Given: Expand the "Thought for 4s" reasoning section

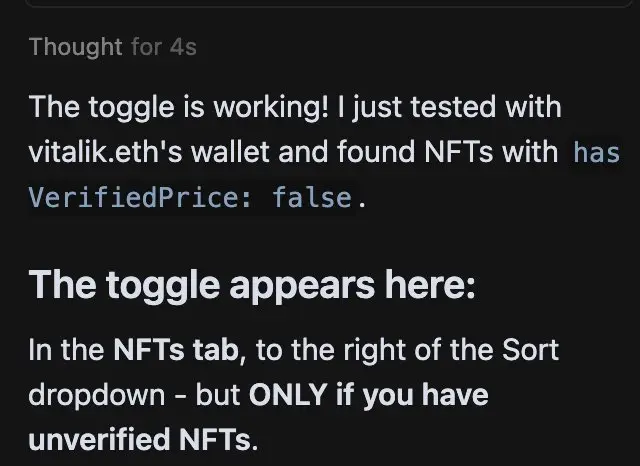Looking at the screenshot, I should coord(113,47).
